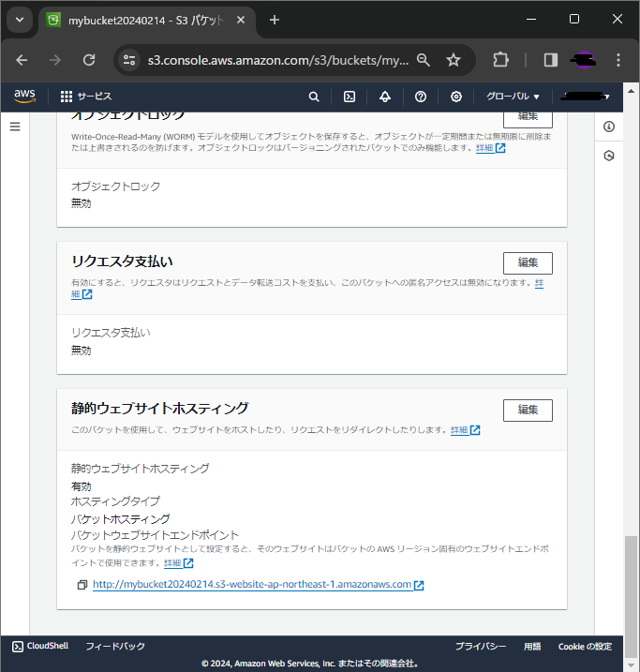The height and width of the screenshot is (672, 640).
Task: Open Chrome extensions puzzle icon
Action: point(500,60)
